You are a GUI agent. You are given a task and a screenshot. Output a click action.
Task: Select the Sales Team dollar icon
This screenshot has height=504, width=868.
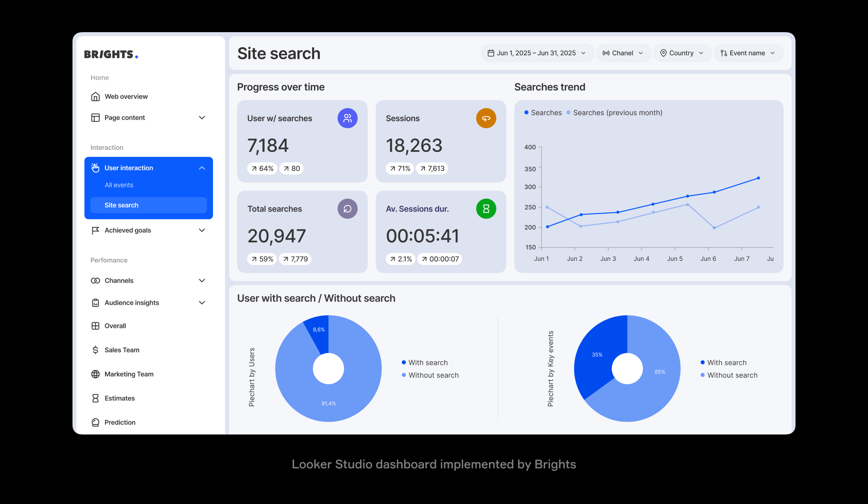point(95,350)
